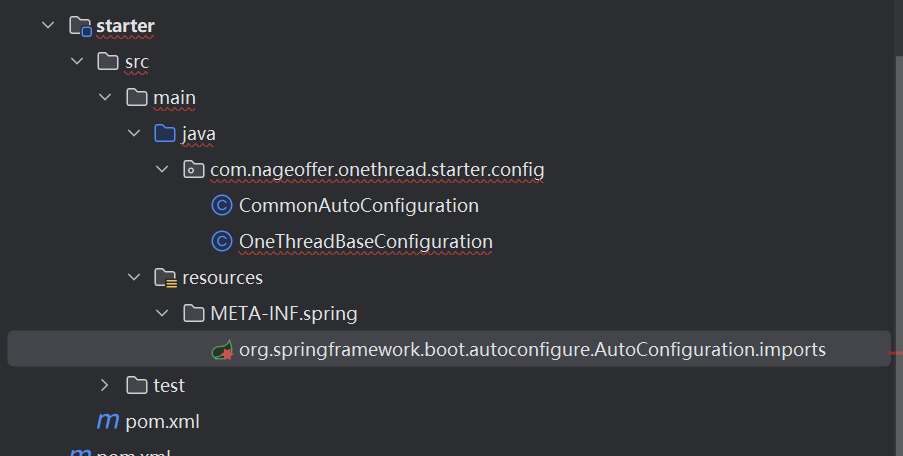Screen dimensions: 903x456
Task: Select the pom.xml file under starter
Action: [x=162, y=421]
